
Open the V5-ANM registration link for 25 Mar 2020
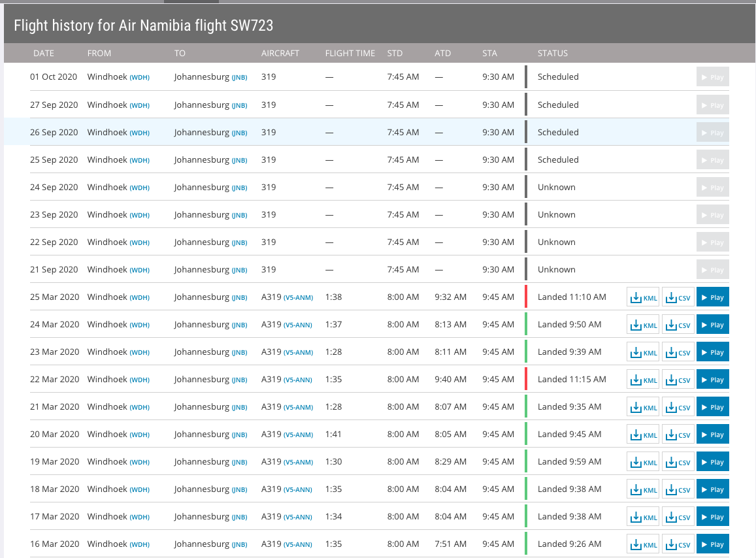click(299, 298)
